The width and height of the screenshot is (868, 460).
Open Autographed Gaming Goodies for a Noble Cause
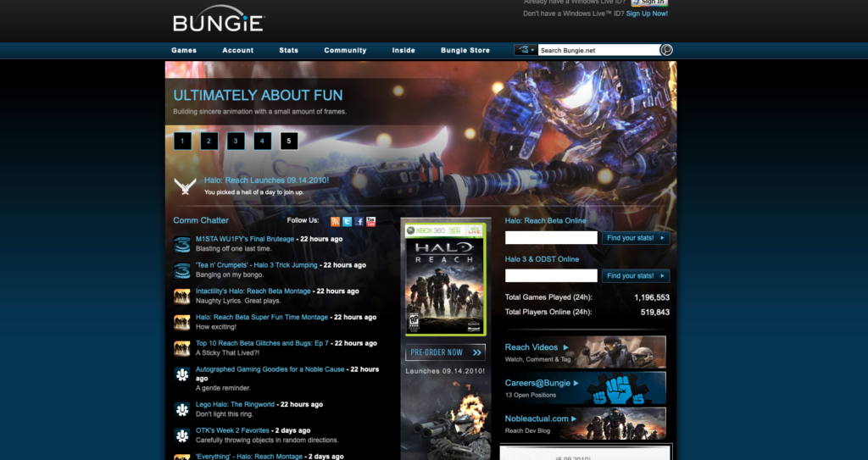click(270, 369)
